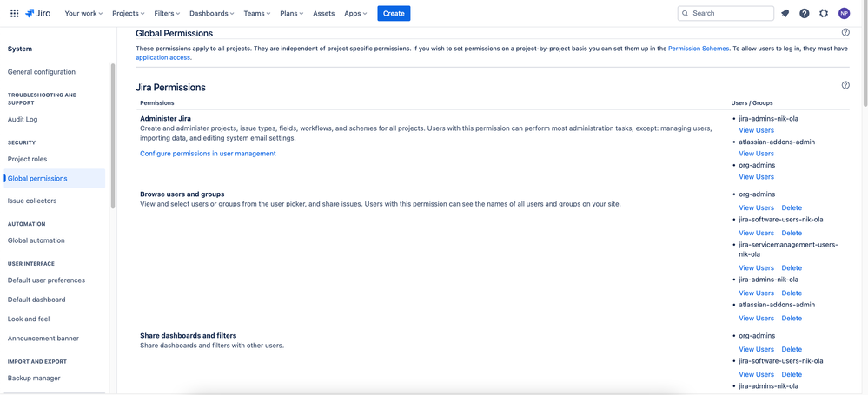868x395 pixels.
Task: Delete jira-software-users-nik-ola from Browse users
Action: pyautogui.click(x=792, y=233)
